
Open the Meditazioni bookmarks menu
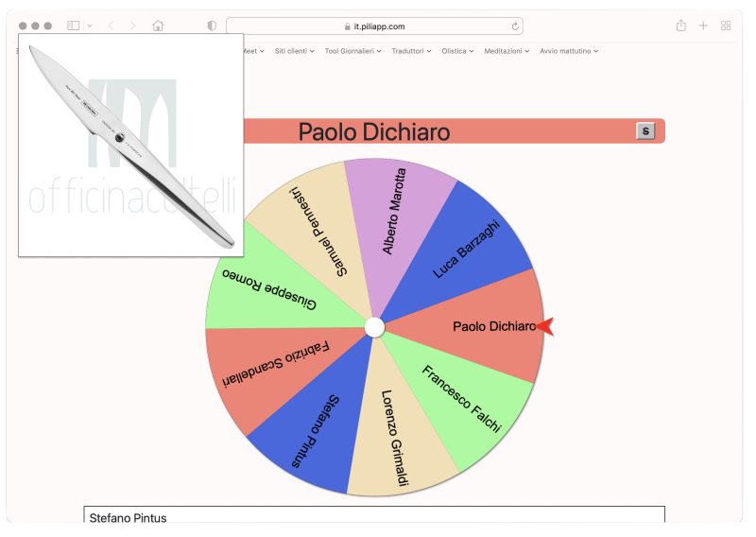click(x=507, y=51)
